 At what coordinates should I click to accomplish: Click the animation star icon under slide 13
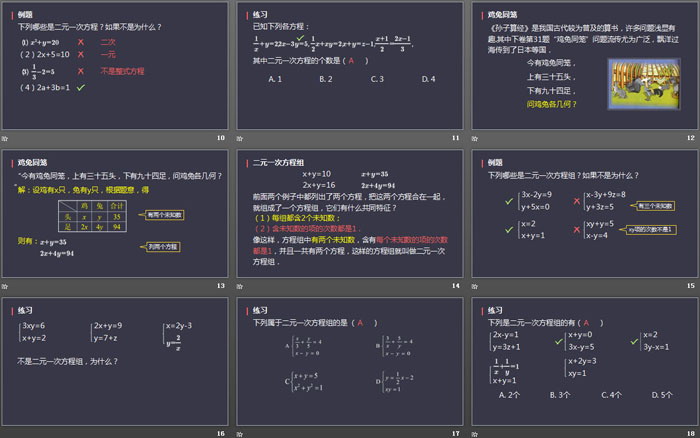click(4, 286)
